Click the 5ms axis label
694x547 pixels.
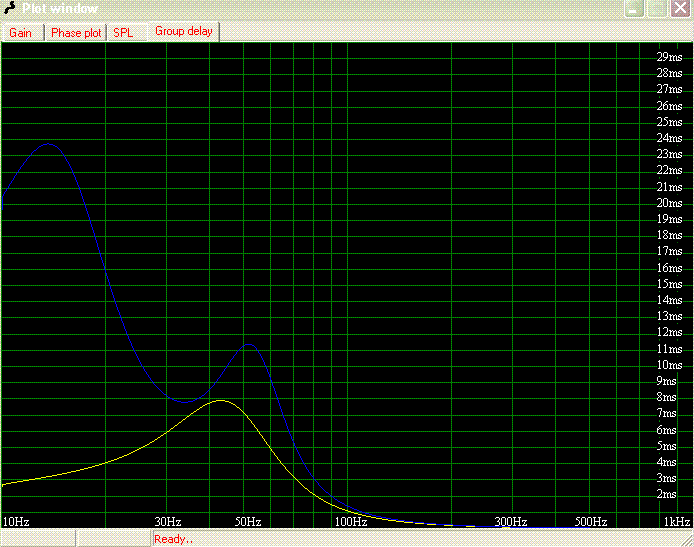[x=666, y=446]
